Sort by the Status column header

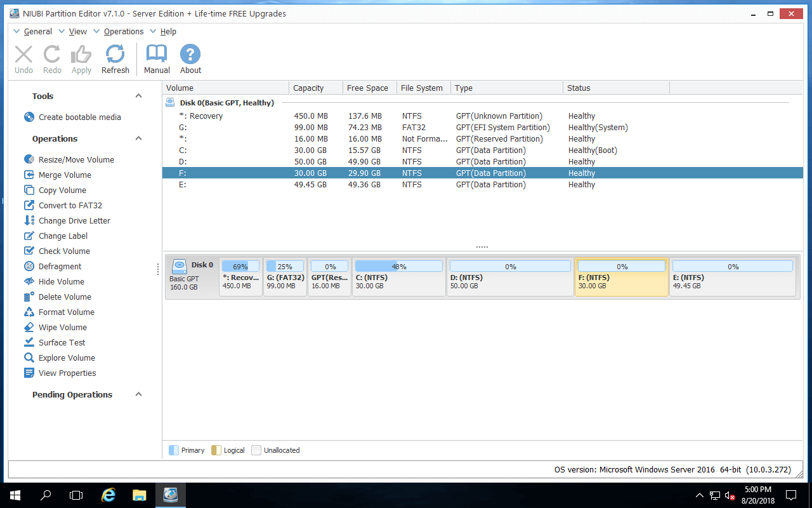616,88
